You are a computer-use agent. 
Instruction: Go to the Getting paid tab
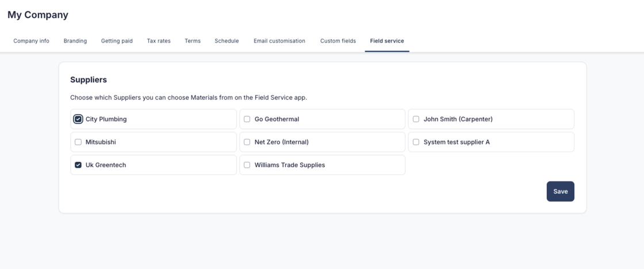pos(117,41)
